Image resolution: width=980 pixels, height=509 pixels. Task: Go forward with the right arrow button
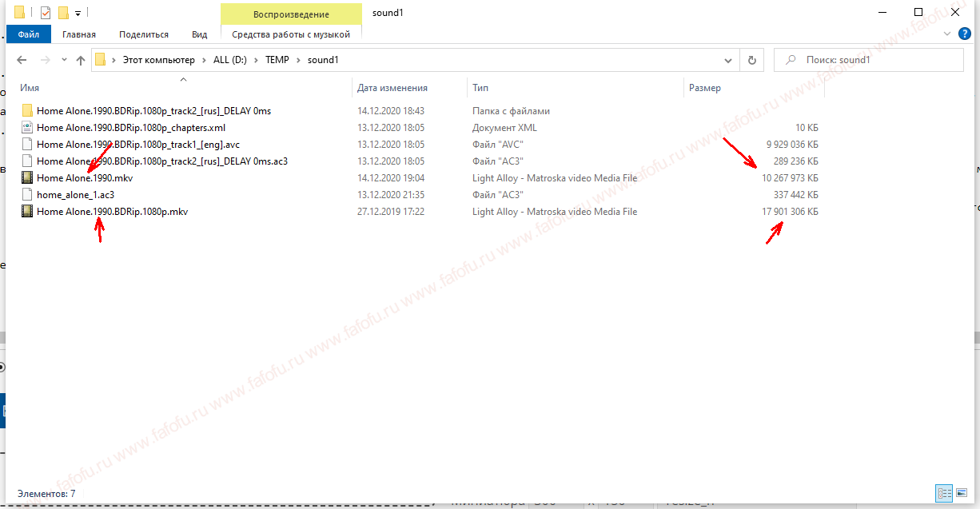tap(46, 60)
